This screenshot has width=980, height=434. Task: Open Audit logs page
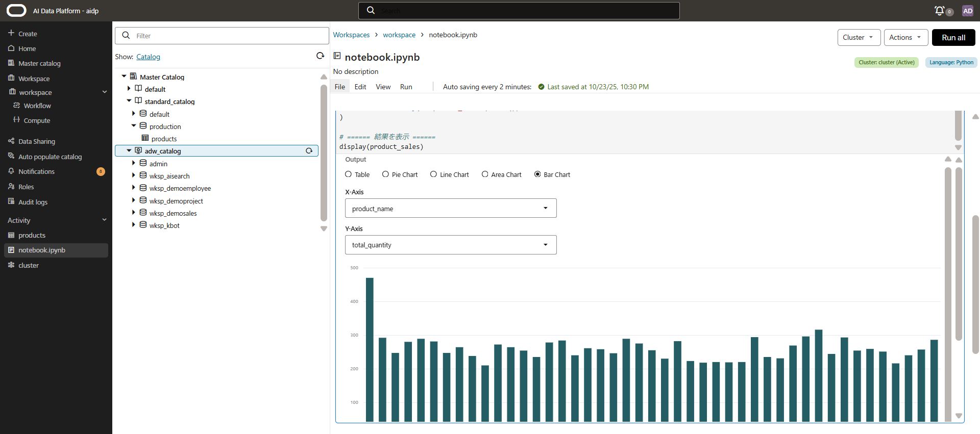pos(33,202)
